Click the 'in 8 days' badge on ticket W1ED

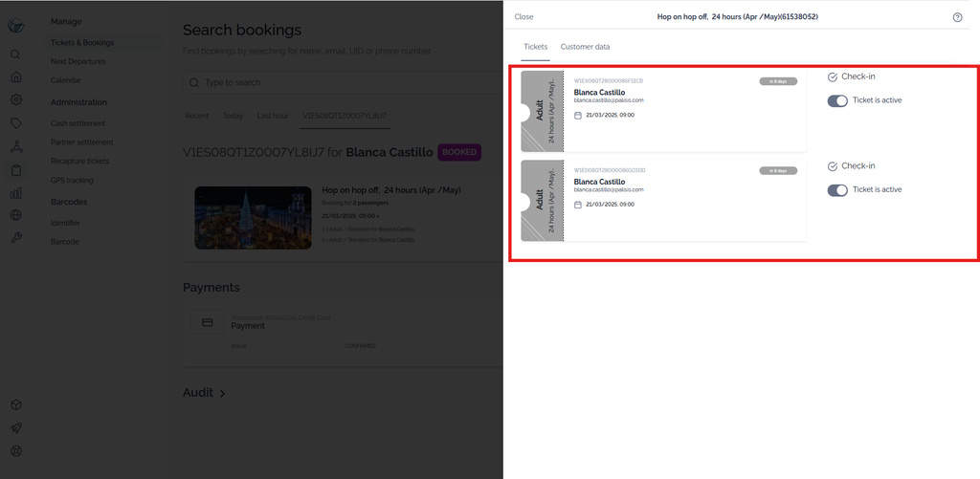[778, 170]
